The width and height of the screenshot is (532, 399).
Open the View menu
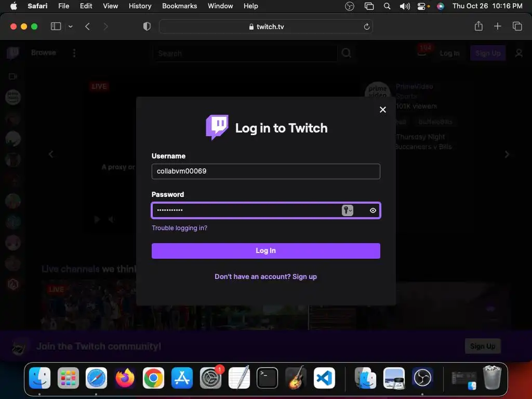click(110, 6)
